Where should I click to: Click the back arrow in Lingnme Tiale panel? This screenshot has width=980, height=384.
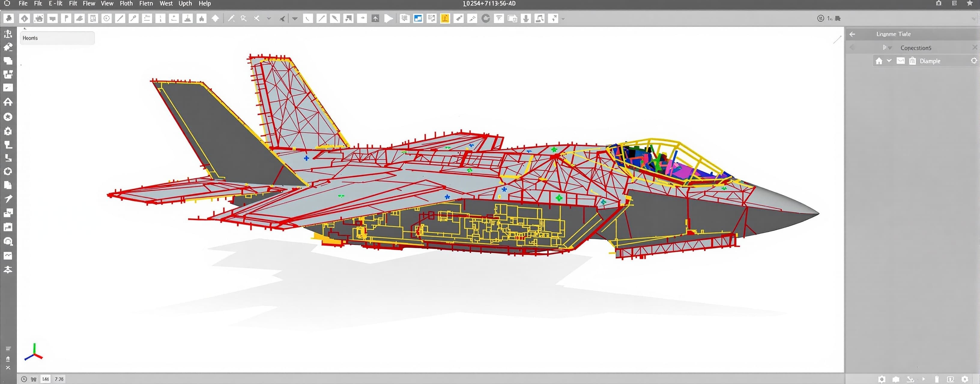coord(852,34)
